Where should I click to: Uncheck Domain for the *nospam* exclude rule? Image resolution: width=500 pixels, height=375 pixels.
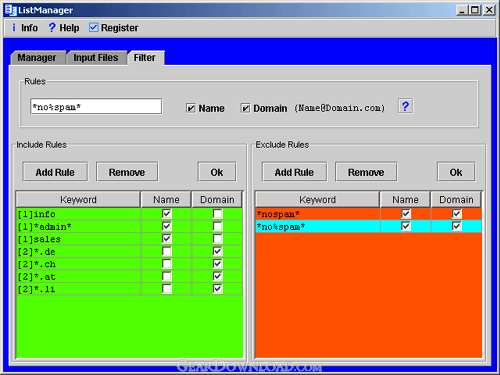457,214
